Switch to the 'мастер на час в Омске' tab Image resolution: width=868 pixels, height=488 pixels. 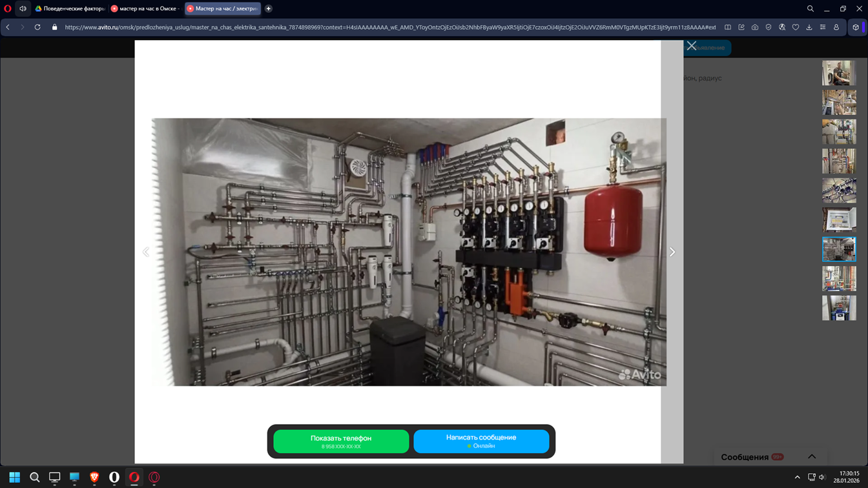[x=145, y=8]
